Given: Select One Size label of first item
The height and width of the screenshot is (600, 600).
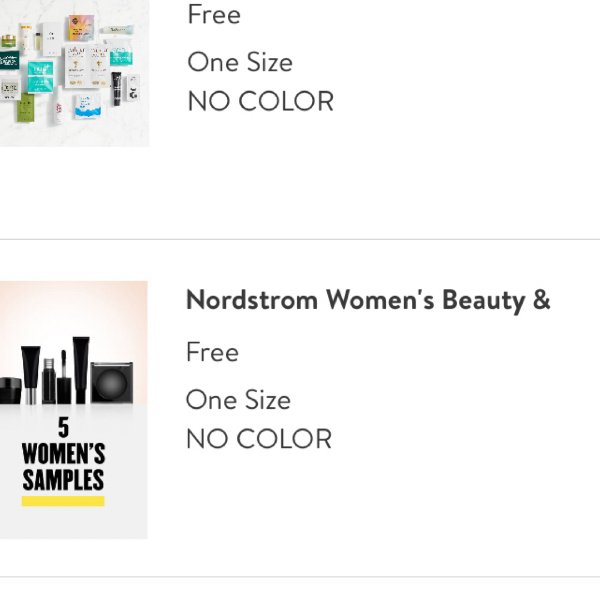Looking at the screenshot, I should pyautogui.click(x=240, y=62).
